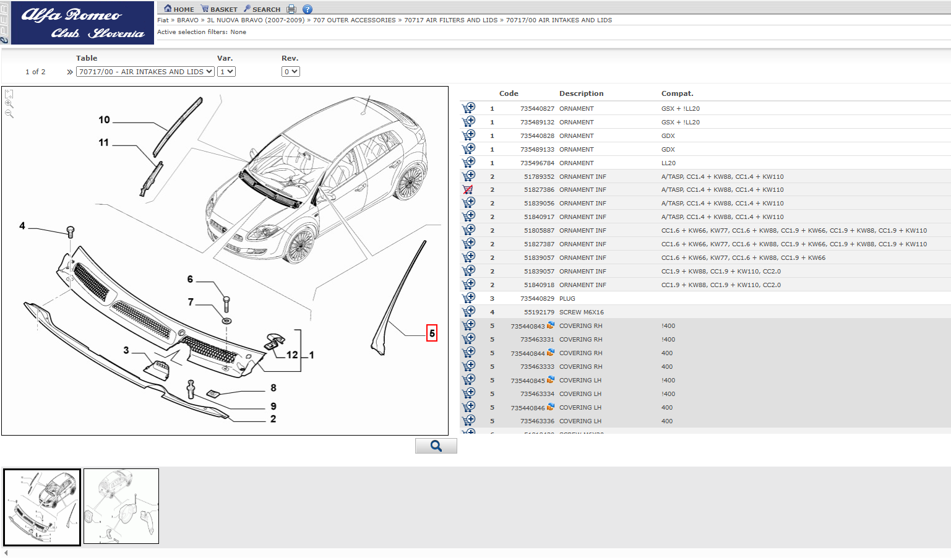Go to HOME in top menu

[179, 9]
